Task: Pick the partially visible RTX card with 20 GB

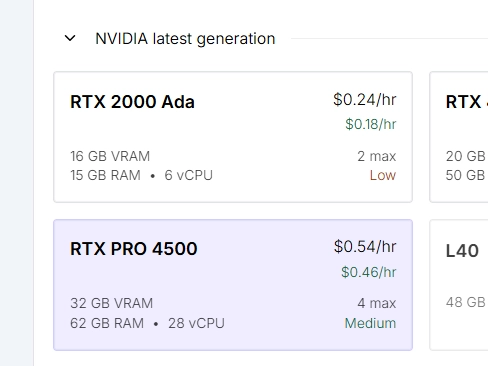Action: coord(459,137)
